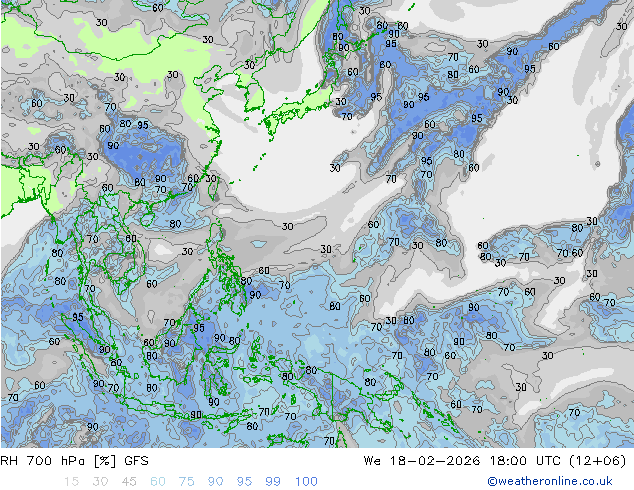This screenshot has height=490, width=634.
Task: Click the 100 value in the legend
Action: (306, 482)
